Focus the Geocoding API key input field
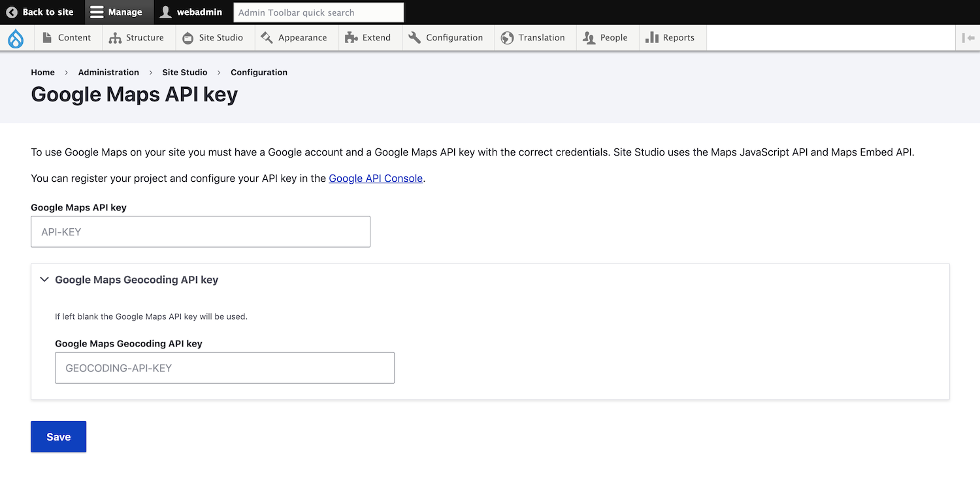Viewport: 980px width, 487px height. tap(225, 367)
